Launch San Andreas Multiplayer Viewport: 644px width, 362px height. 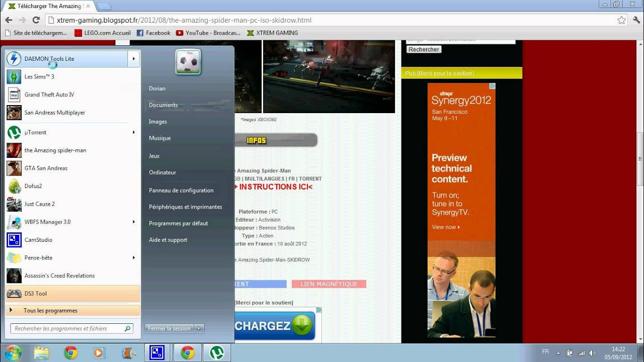pos(72,113)
